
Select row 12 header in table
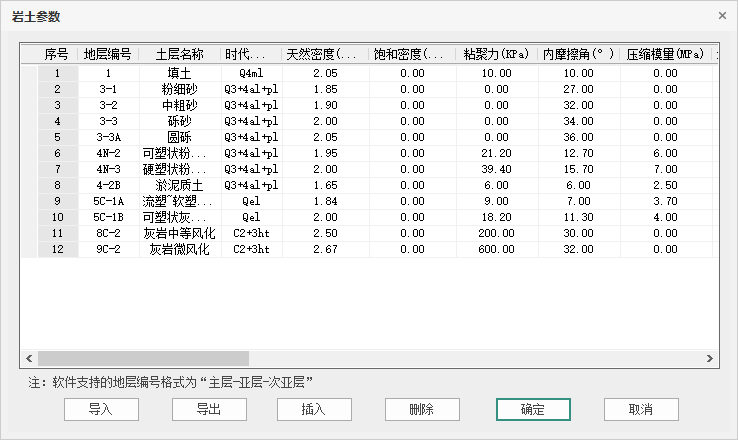click(x=57, y=249)
